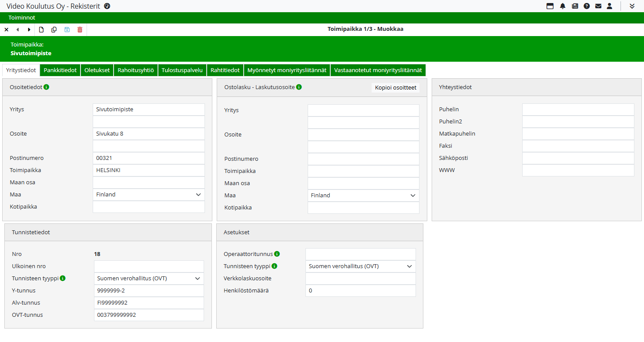
Task: Open Maa dropdown in Laskutusosoite section
Action: click(x=363, y=196)
